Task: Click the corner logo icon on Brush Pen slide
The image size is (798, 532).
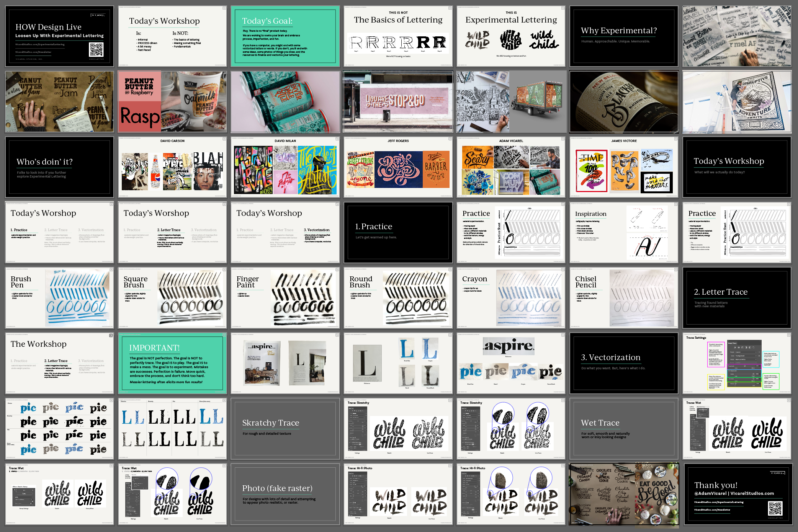Action: point(111,270)
